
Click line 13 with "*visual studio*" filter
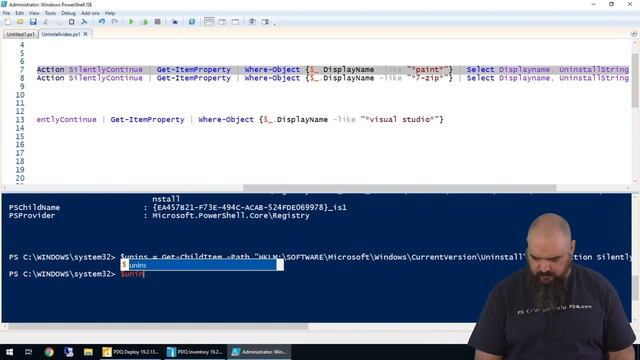240,120
